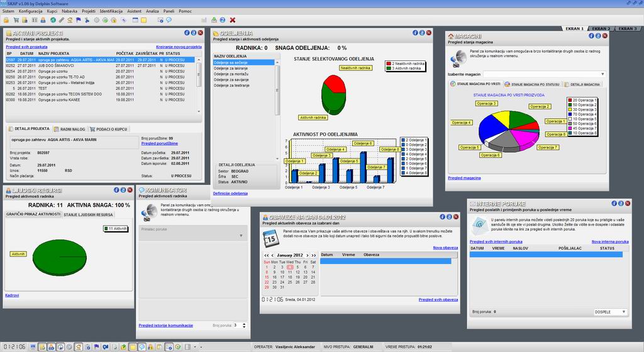Screen dimensions: 644x352
Task: Click red Neaktivnih radnika legend swatch
Action: pyautogui.click(x=389, y=64)
